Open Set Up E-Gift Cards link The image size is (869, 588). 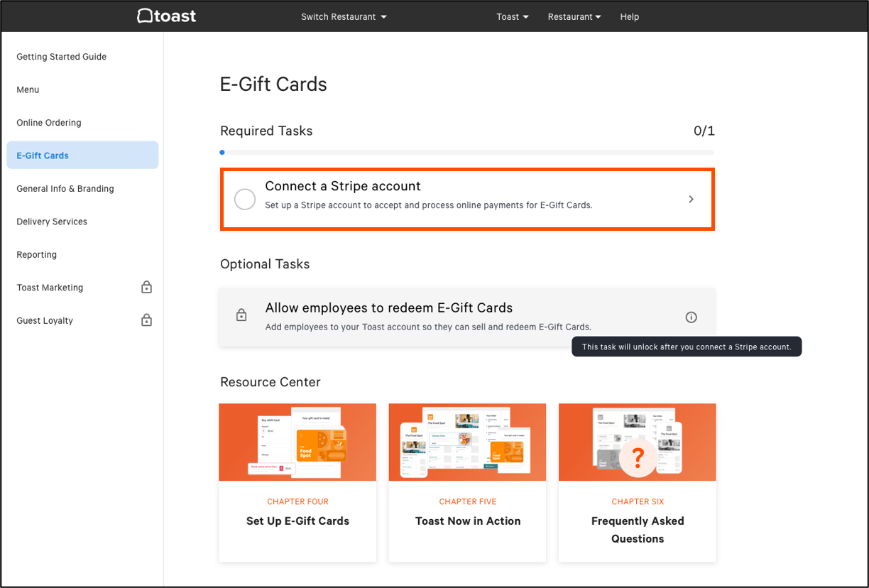pos(297,521)
